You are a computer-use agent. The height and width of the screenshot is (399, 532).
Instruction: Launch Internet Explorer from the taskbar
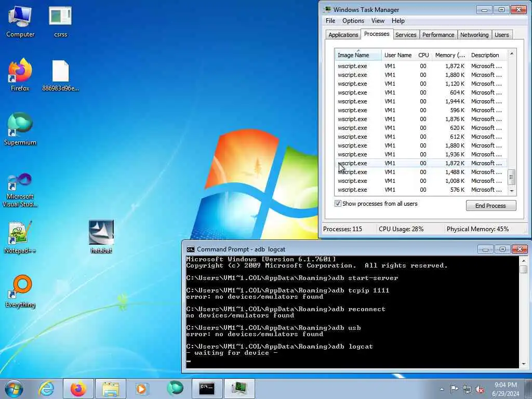coord(46,389)
